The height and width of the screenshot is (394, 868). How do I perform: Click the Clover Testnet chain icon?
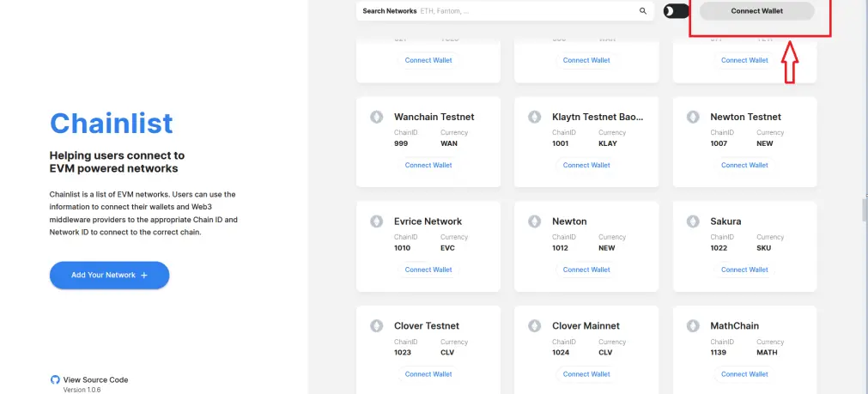(x=376, y=326)
